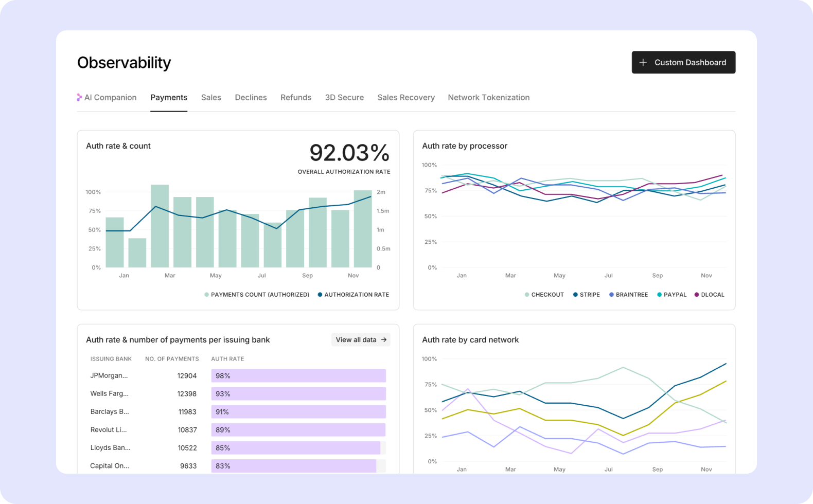This screenshot has height=504, width=813.
Task: Click the PayPal legend entry
Action: point(671,295)
